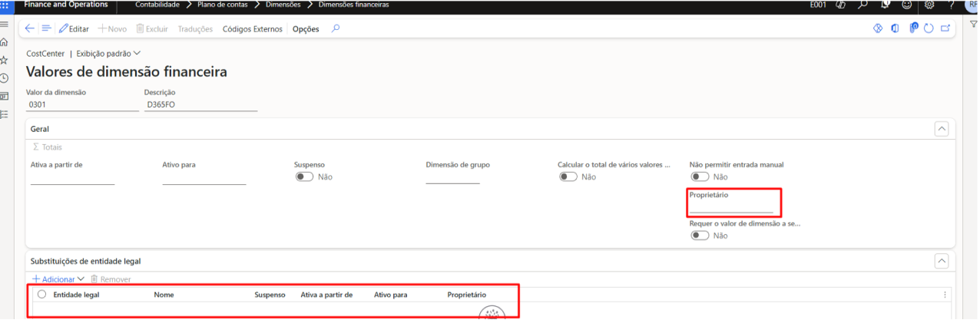Open Favorites star in the left sidebar
This screenshot has width=980, height=323.
[4, 60]
